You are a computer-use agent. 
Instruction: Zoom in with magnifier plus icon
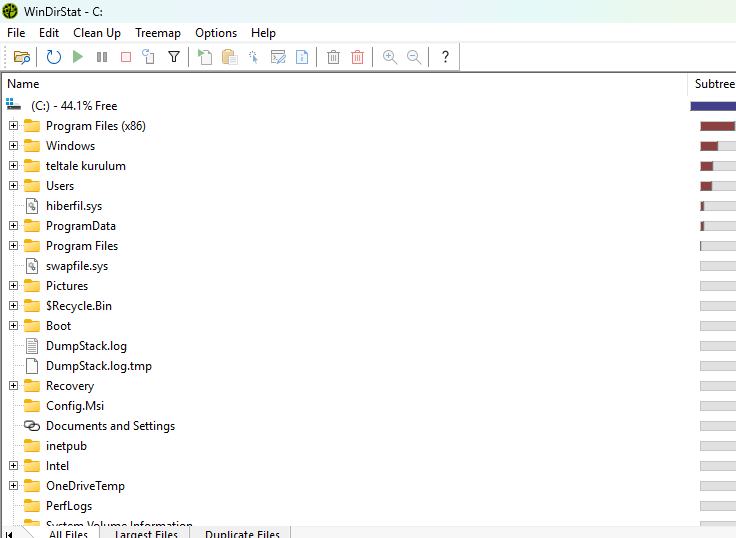coord(390,57)
